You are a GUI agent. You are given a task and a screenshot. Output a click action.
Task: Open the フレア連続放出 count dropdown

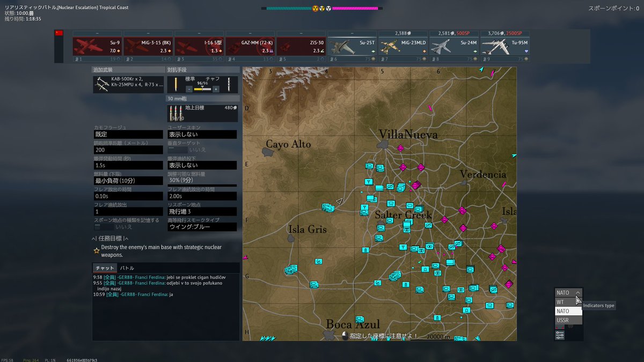(x=128, y=212)
